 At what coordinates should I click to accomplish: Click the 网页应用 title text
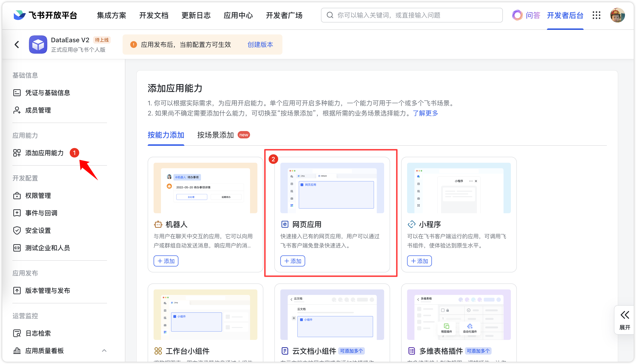point(307,224)
